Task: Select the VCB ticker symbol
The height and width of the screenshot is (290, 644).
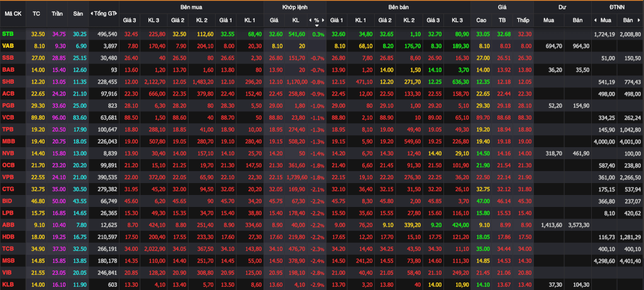Action: pos(8,118)
